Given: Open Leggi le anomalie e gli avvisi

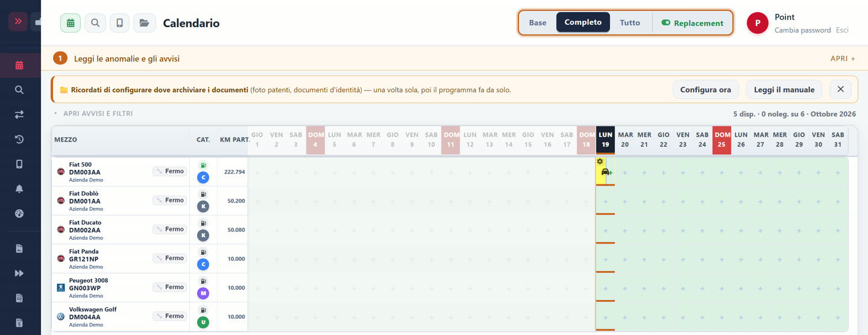Looking at the screenshot, I should point(127,58).
